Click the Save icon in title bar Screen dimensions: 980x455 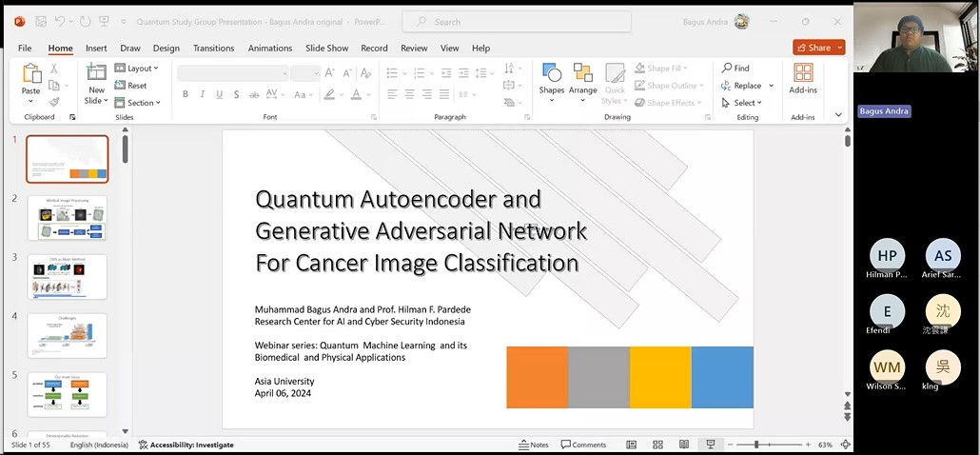(41, 21)
